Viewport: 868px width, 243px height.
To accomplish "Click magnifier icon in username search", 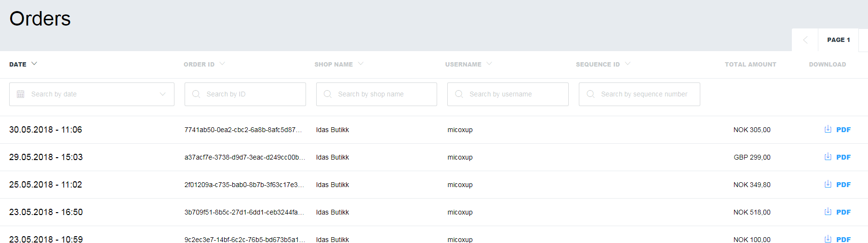I will [x=459, y=94].
